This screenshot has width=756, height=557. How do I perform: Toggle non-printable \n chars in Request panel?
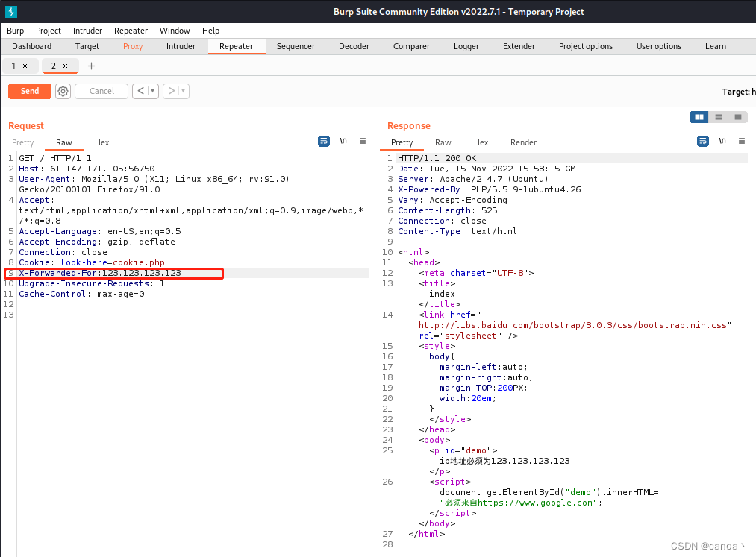click(343, 141)
